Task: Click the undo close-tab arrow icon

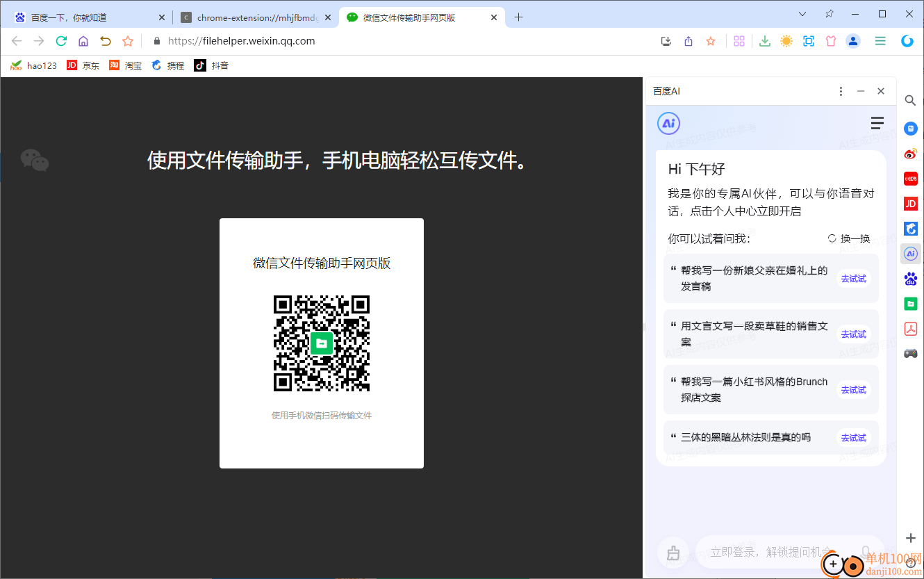Action: pyautogui.click(x=106, y=41)
